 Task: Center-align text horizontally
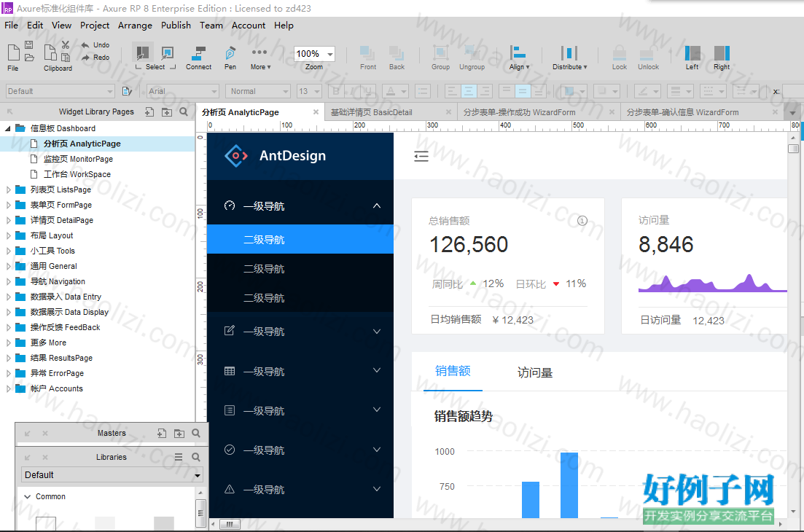(x=469, y=91)
